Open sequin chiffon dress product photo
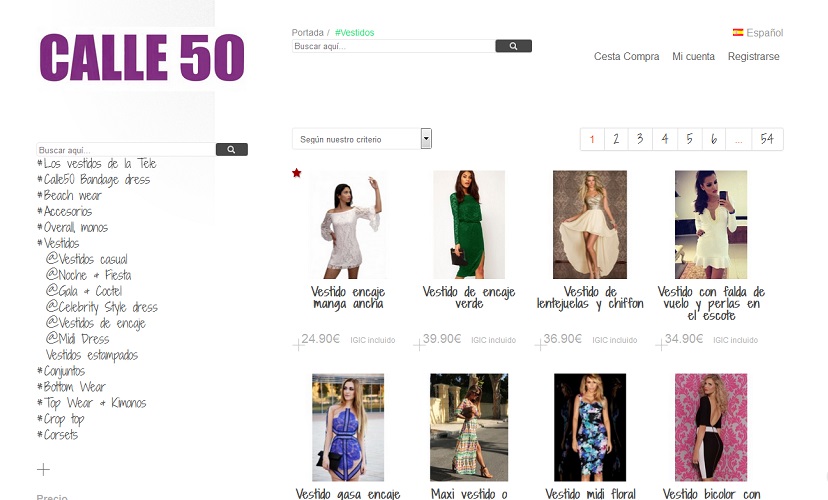The height and width of the screenshot is (500, 828). (x=590, y=224)
